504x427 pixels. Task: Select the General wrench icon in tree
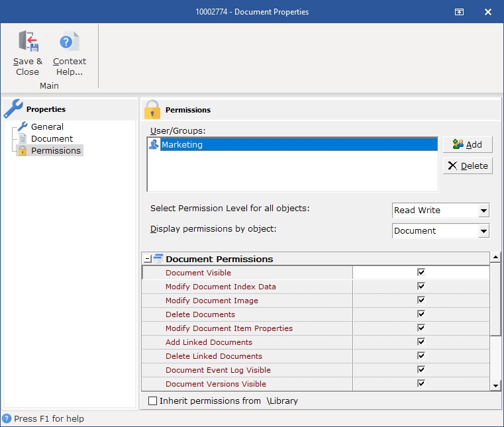point(23,126)
